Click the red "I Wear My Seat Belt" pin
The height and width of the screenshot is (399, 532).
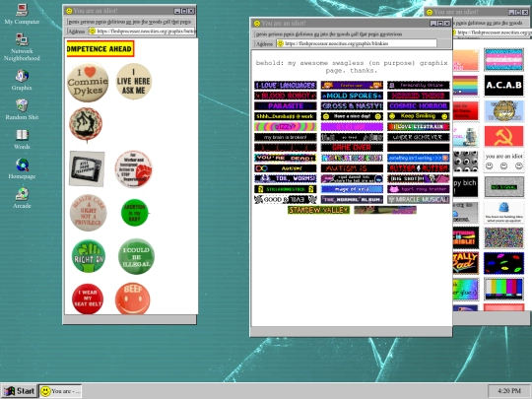[88, 299]
